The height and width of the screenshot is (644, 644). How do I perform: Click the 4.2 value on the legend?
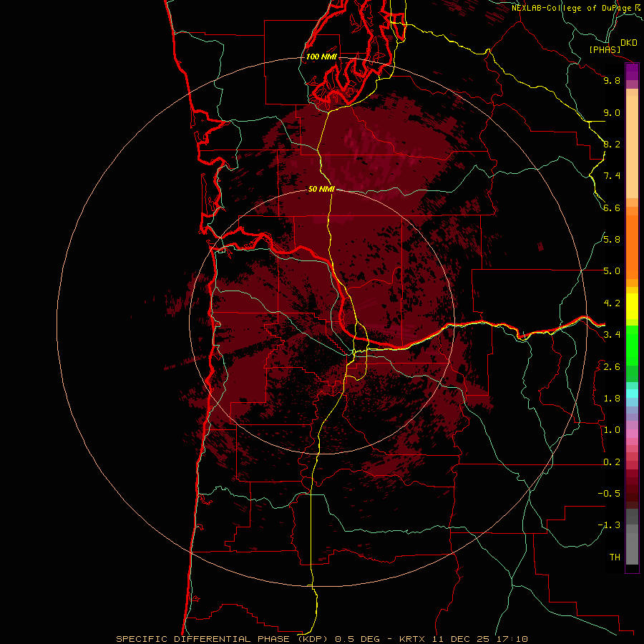tap(612, 303)
